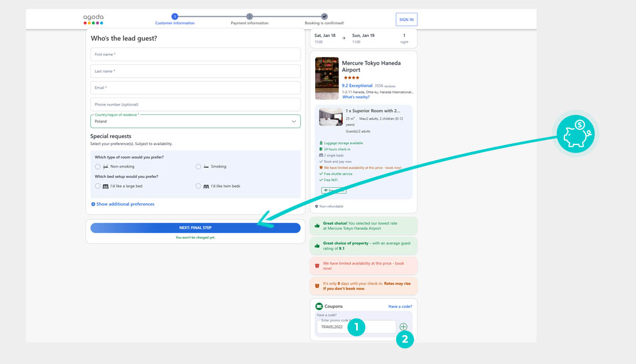Open the Mercure hotel photo thumbnail
Image resolution: width=636 pixels, height=364 pixels.
coord(327,78)
